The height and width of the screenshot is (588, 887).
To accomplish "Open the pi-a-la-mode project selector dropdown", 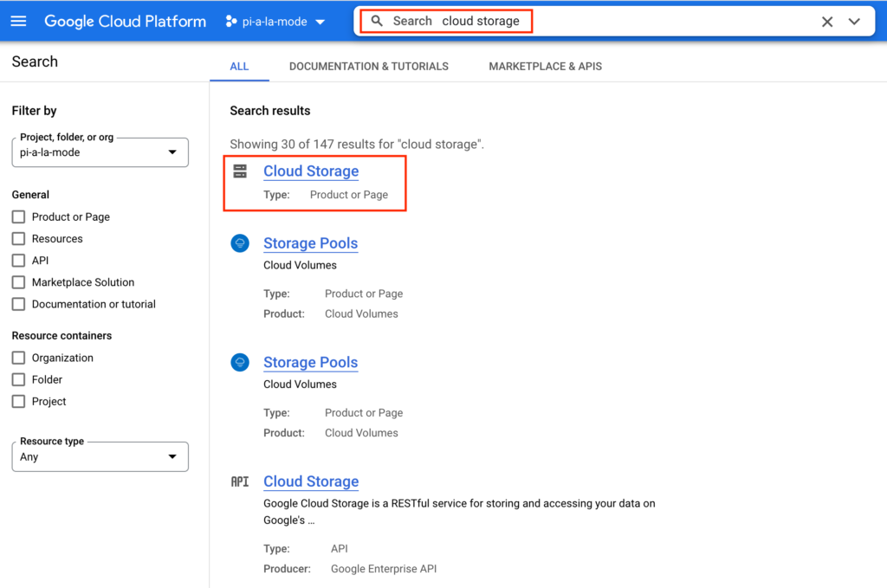I will 275,22.
